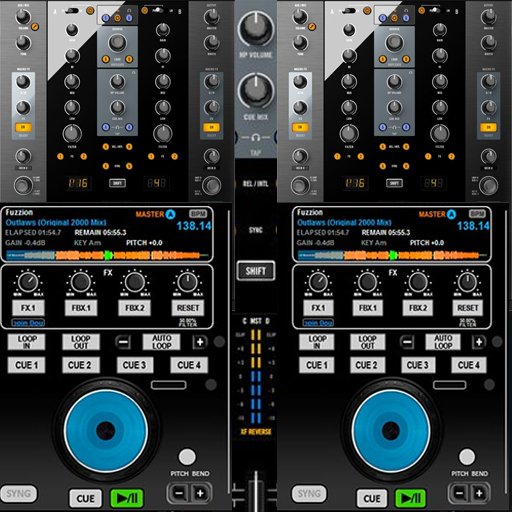This screenshot has height=512, width=512.
Task: Decrease loop size with right deck minus icon
Action: click(x=407, y=342)
